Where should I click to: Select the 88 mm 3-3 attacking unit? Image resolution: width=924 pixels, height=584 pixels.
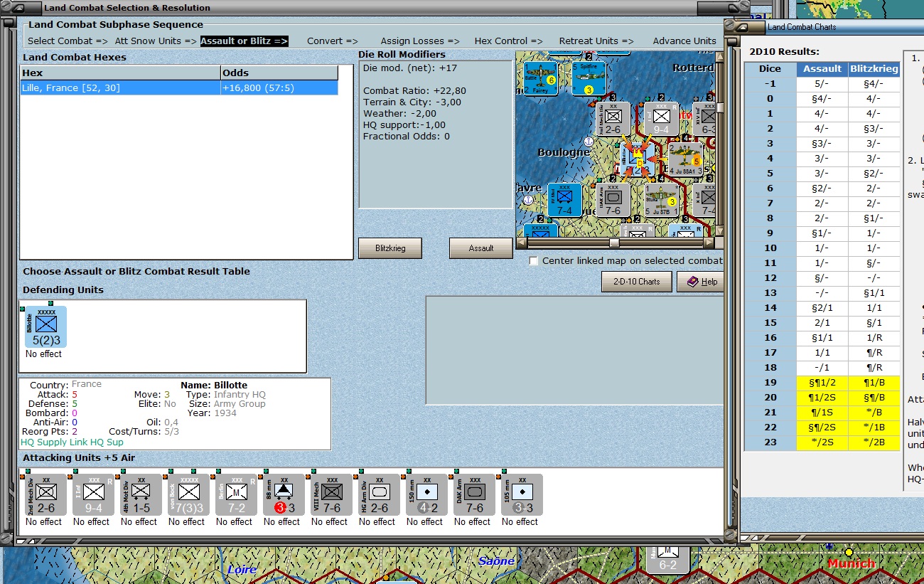coord(284,494)
